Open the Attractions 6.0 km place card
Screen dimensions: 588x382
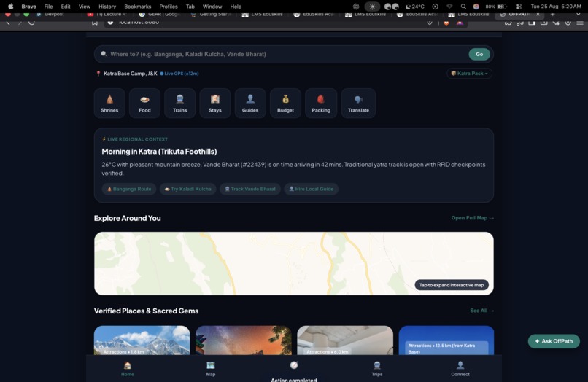345,340
